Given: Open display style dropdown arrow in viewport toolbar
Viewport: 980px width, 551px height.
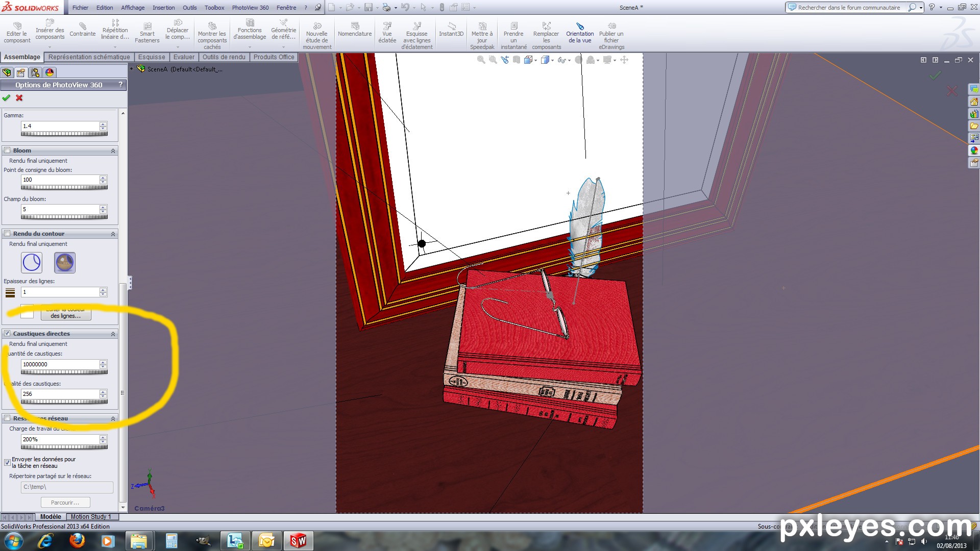Looking at the screenshot, I should coord(553,60).
